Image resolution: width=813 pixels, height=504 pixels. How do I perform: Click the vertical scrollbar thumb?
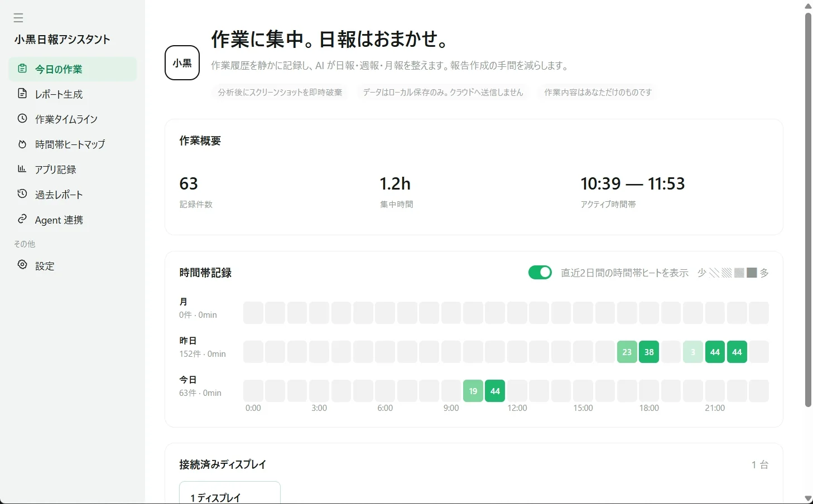(x=808, y=210)
